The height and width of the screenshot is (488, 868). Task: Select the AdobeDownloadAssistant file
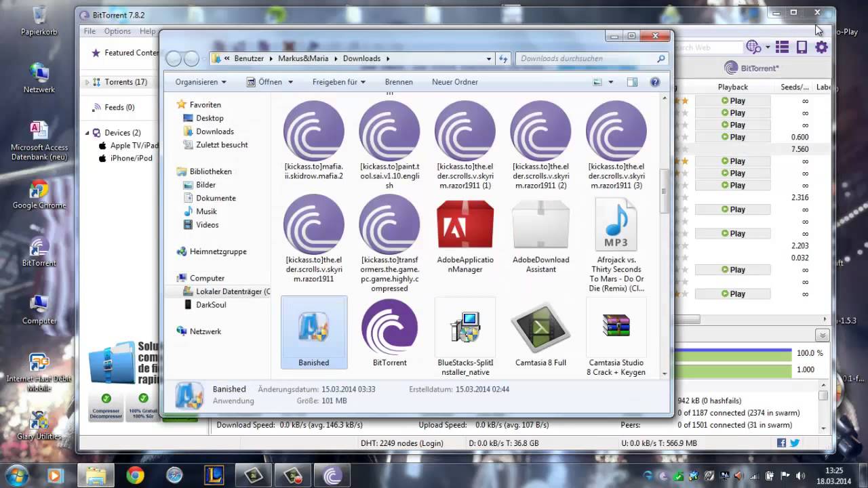coord(540,236)
